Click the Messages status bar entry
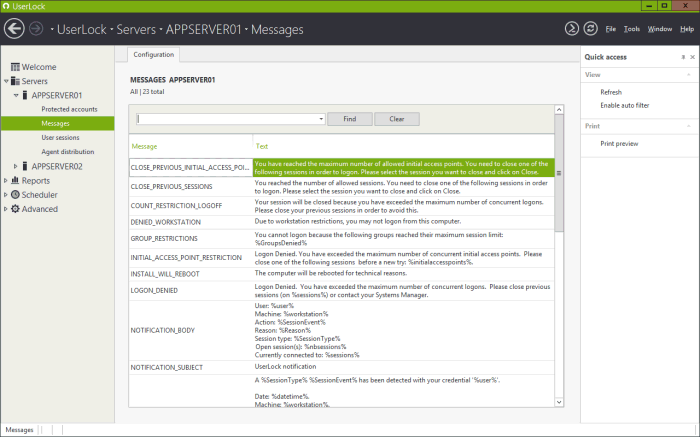 click(20, 429)
